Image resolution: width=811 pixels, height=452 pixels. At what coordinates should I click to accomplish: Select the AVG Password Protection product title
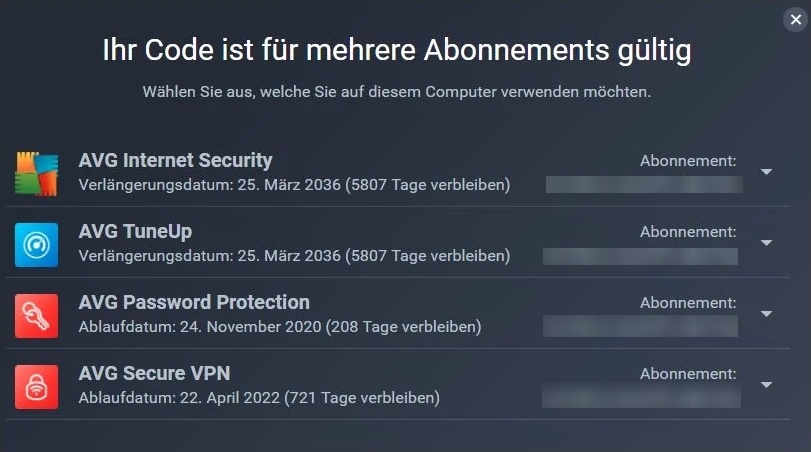(x=194, y=302)
